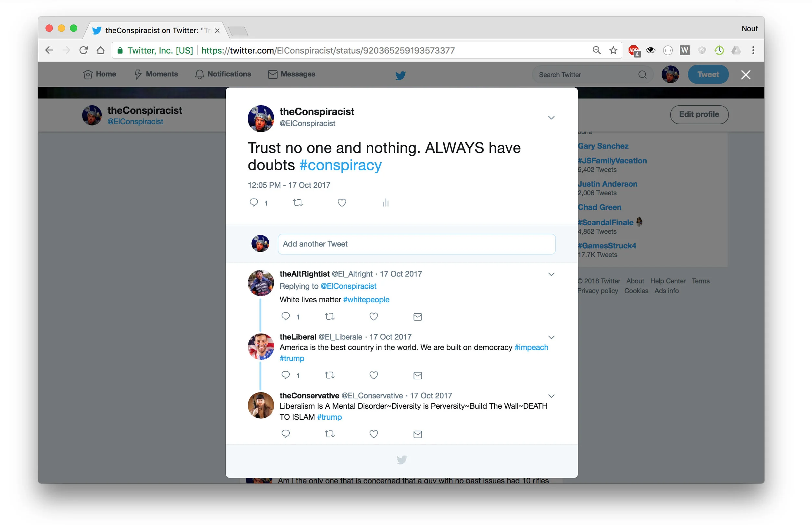Open #conspiracy hashtag link

(340, 165)
